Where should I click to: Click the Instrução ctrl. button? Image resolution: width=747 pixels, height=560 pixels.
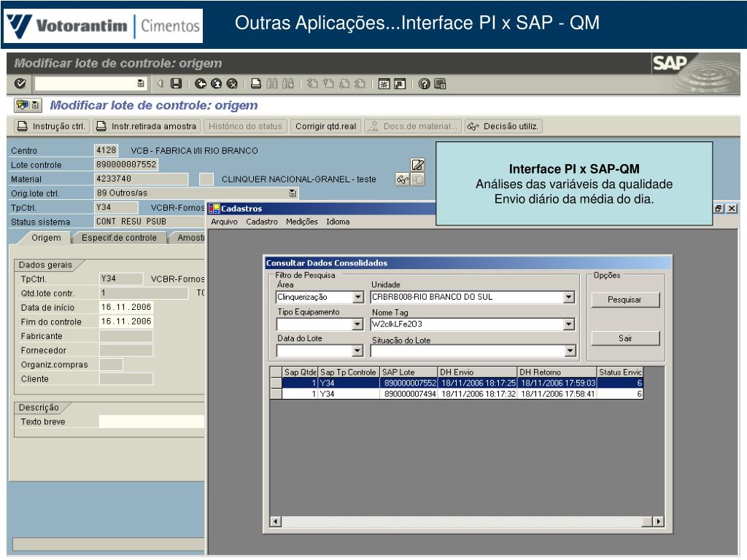[52, 126]
